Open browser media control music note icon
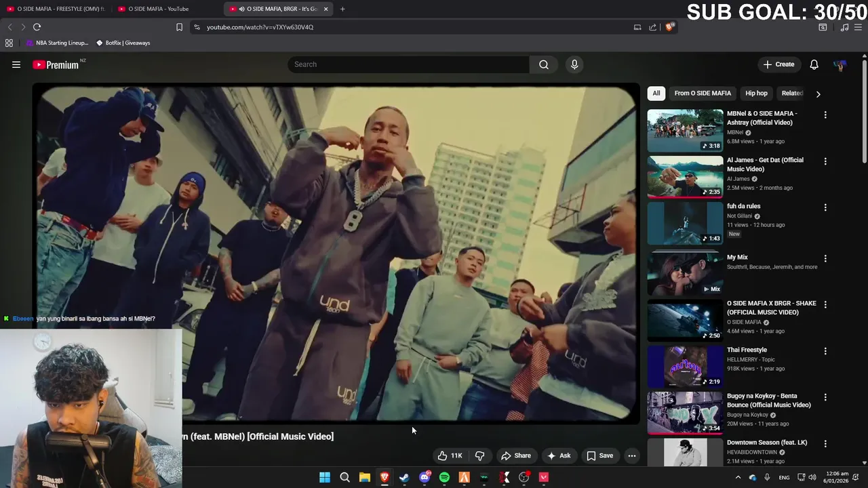868x488 pixels. click(x=844, y=27)
